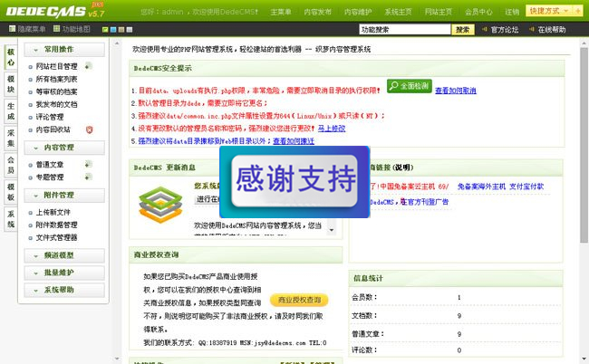
Task: Focus the 功能搜索 search field
Action: click(x=404, y=29)
